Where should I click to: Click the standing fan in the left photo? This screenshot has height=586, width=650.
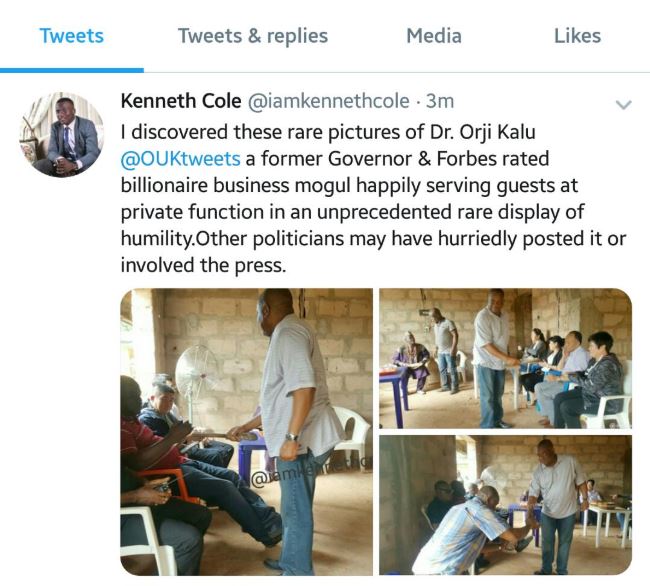tap(197, 380)
